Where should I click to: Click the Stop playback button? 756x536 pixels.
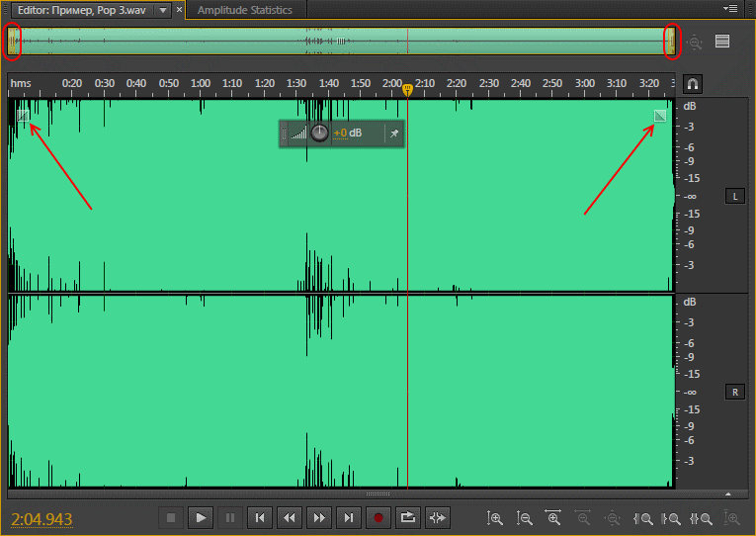(171, 517)
